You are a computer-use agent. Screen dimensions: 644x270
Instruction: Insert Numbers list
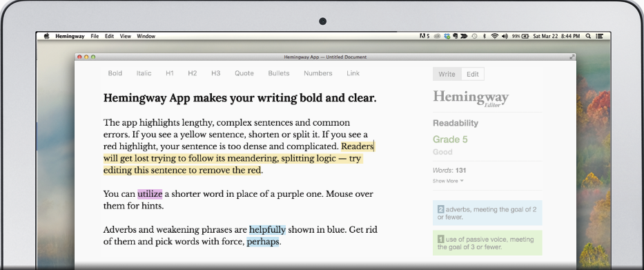point(318,73)
